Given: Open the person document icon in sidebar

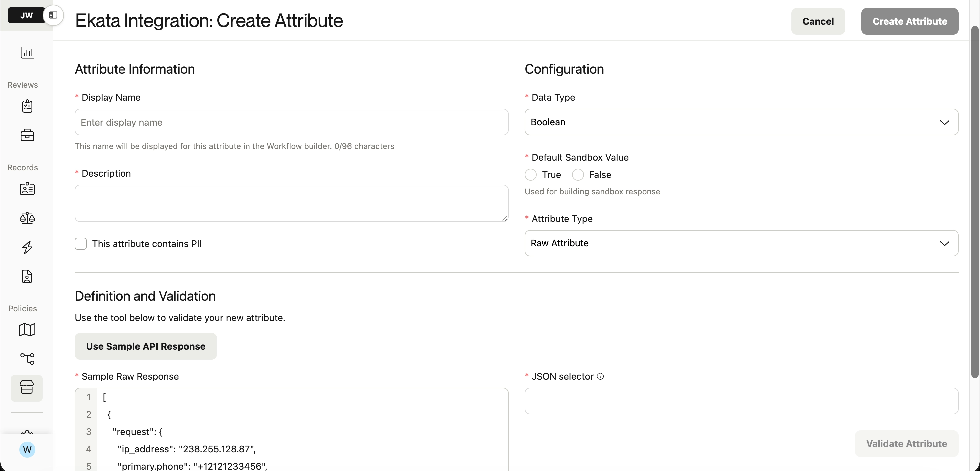Looking at the screenshot, I should (x=27, y=276).
